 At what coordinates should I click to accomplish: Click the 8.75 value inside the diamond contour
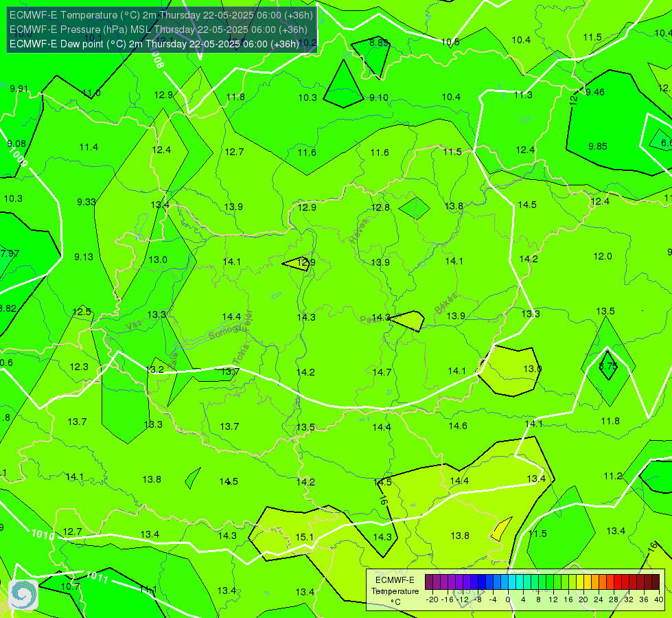607,366
